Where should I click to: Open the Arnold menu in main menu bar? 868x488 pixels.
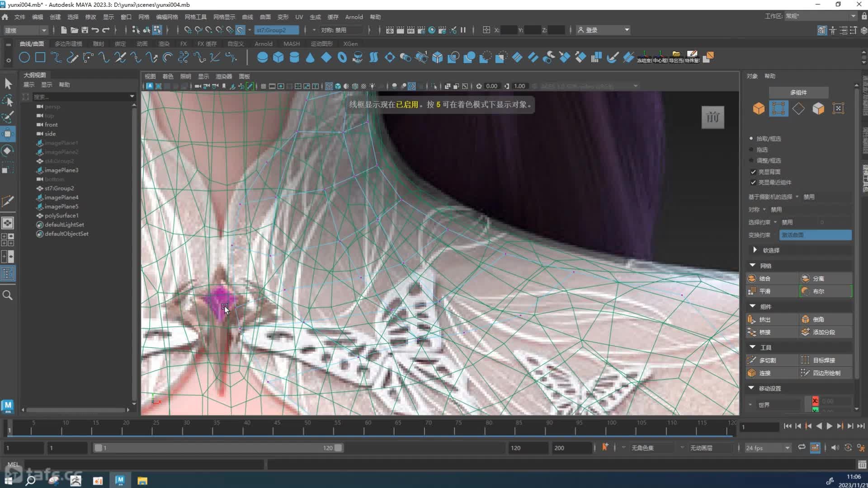pyautogui.click(x=354, y=17)
